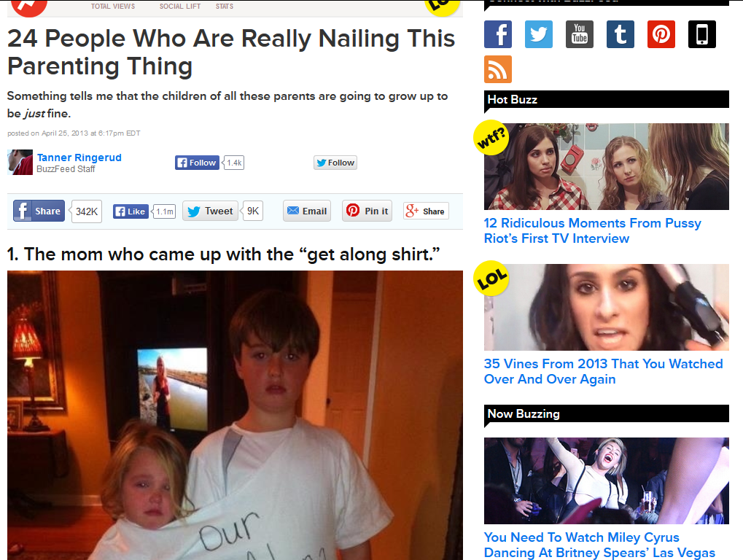Tweet this article
The height and width of the screenshot is (560, 743).
(210, 211)
